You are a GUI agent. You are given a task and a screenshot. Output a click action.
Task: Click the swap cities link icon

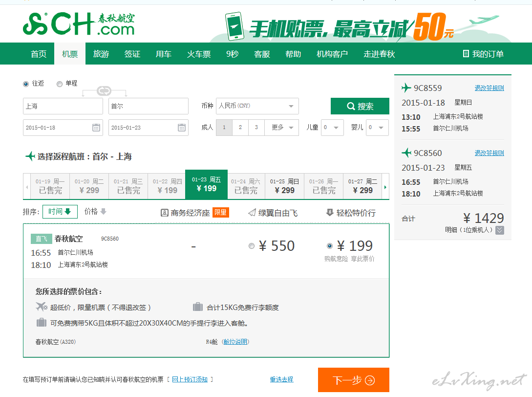pos(104,91)
